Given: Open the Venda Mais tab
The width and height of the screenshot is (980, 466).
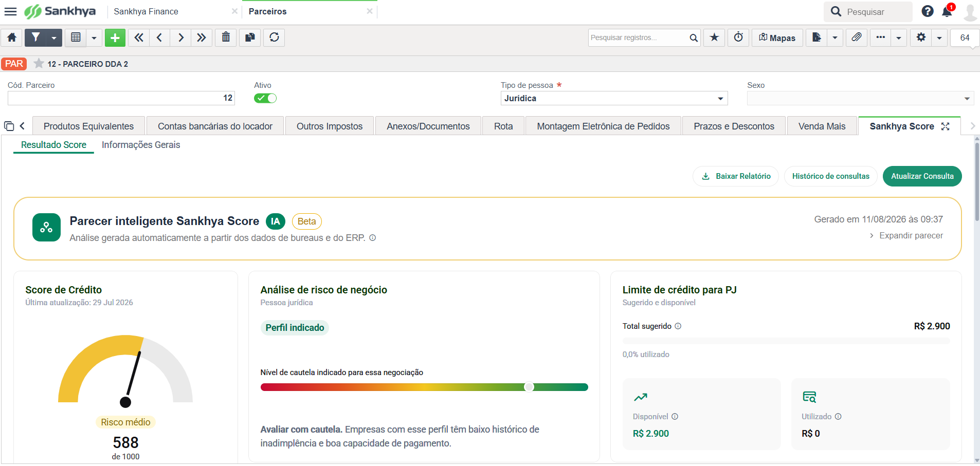Looking at the screenshot, I should pyautogui.click(x=822, y=126).
